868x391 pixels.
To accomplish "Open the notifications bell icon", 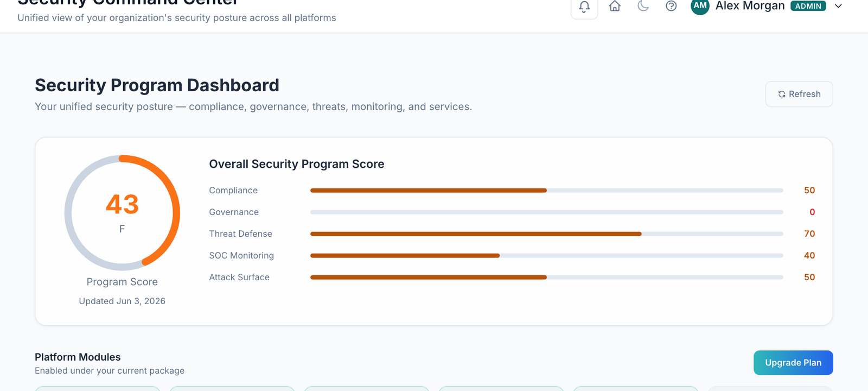I will click(584, 7).
